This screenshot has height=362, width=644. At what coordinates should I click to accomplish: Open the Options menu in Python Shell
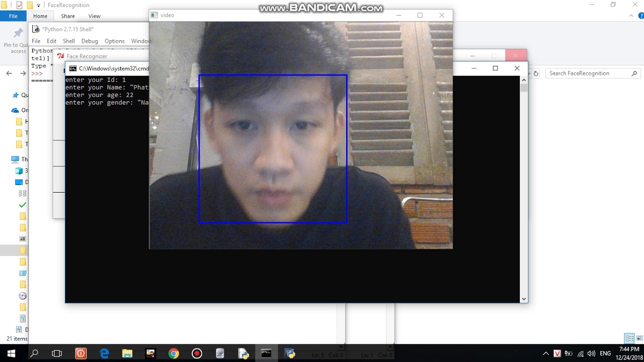pyautogui.click(x=115, y=41)
